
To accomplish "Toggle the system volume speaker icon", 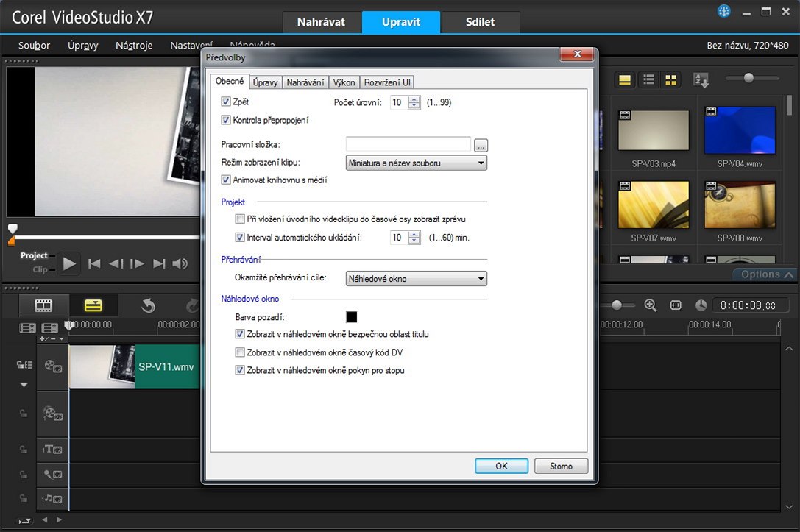I will click(x=180, y=263).
